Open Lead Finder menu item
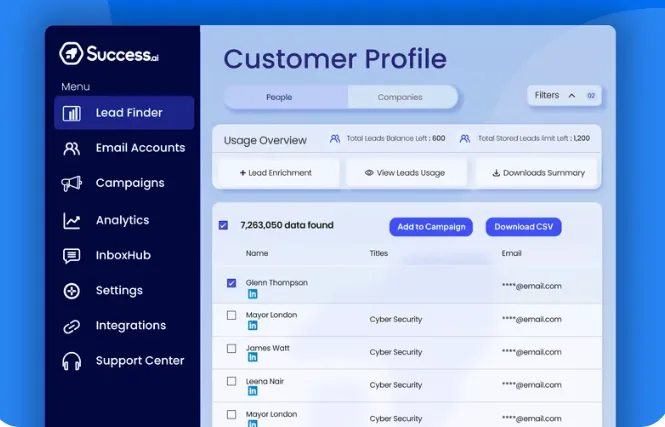Image resolution: width=665 pixels, height=427 pixels. tap(124, 113)
